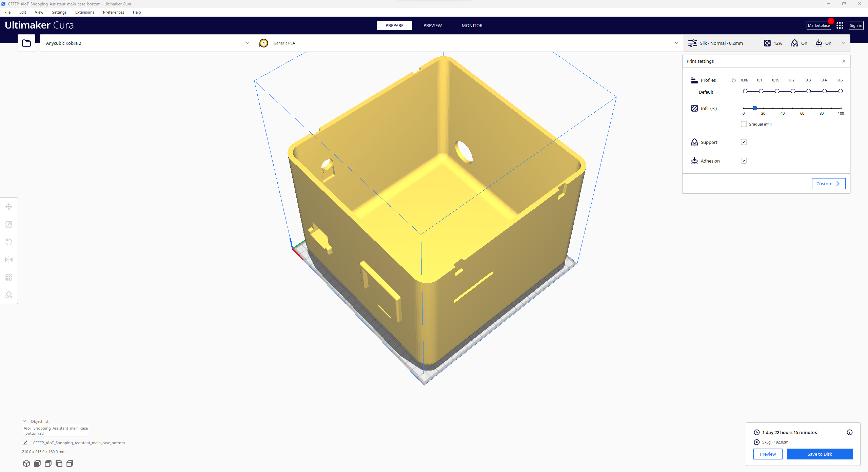Open the Anycubic Kobra 2 printer dropdown
The image size is (868, 472).
tap(146, 43)
